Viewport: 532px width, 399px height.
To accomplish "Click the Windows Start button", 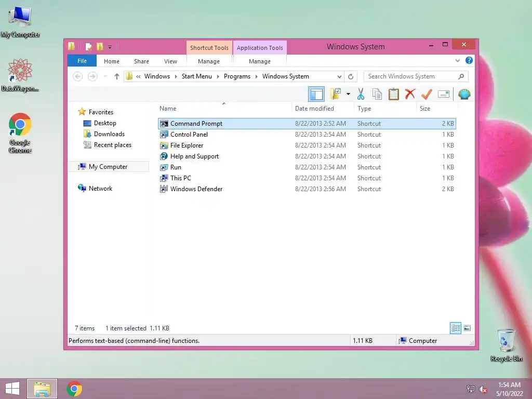I will (x=12, y=389).
